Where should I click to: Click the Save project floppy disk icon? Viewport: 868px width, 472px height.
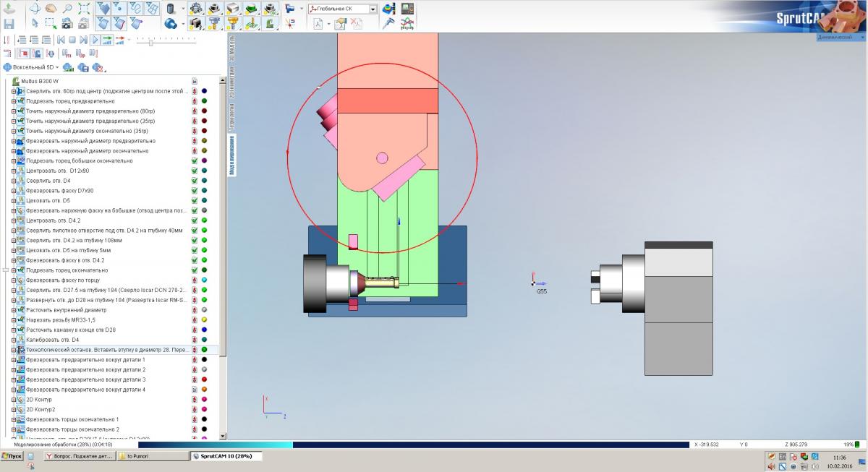coord(9,24)
